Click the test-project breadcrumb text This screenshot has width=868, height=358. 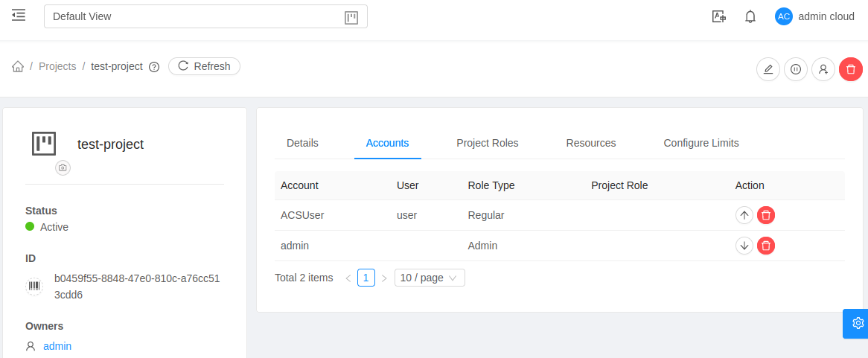(x=117, y=66)
